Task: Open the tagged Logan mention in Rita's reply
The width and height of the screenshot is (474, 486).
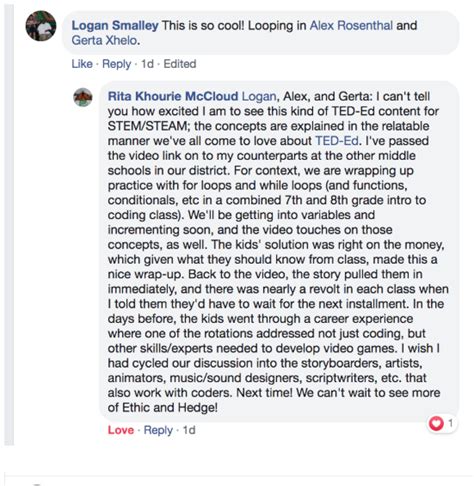Action: tap(259, 96)
